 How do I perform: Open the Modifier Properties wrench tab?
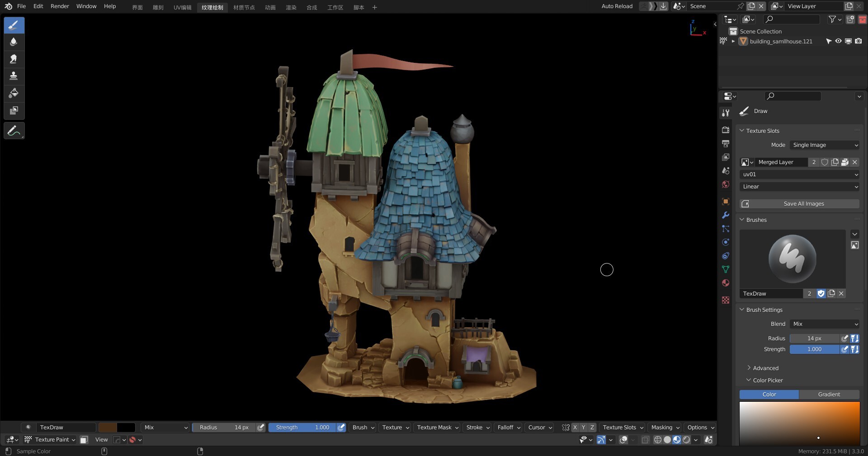point(726,216)
